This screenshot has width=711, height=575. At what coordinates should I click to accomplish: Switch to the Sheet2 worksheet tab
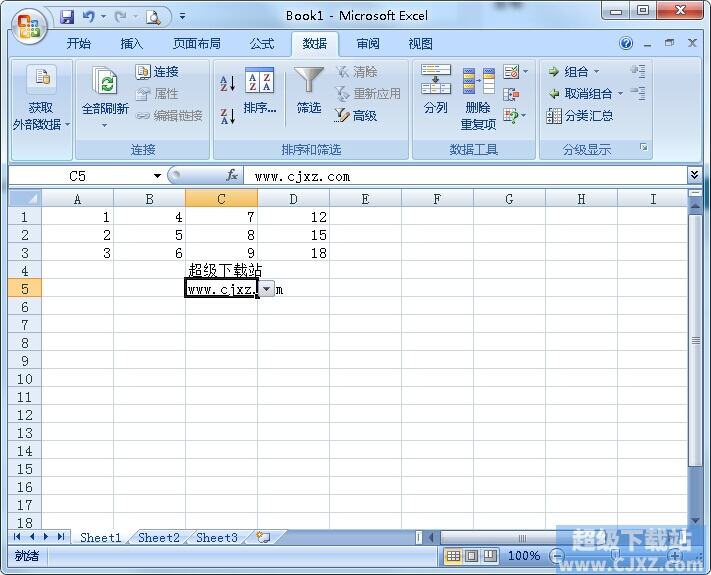[x=158, y=538]
